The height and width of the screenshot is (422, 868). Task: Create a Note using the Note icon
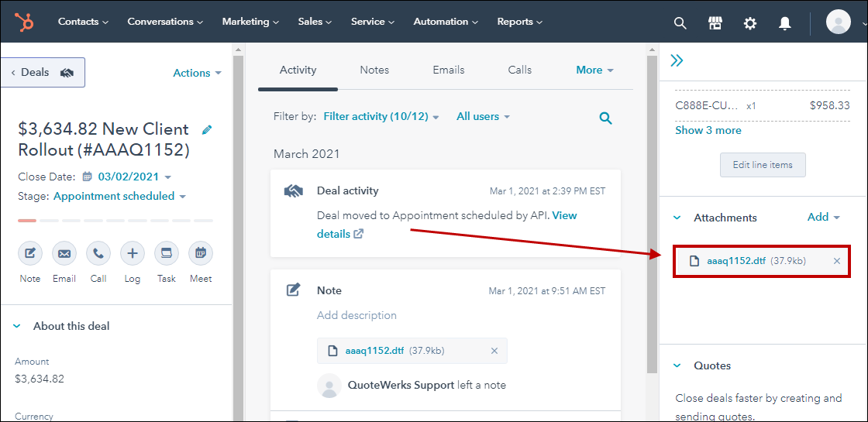tap(30, 253)
